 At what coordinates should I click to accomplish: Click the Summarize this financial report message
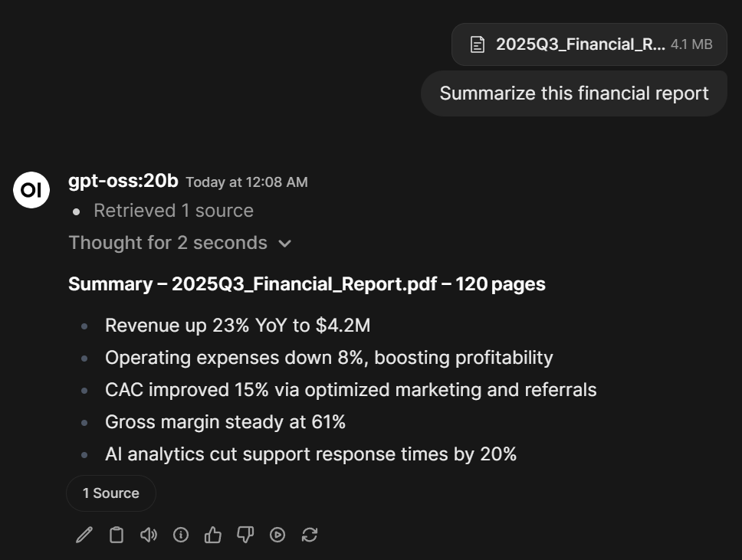point(574,93)
